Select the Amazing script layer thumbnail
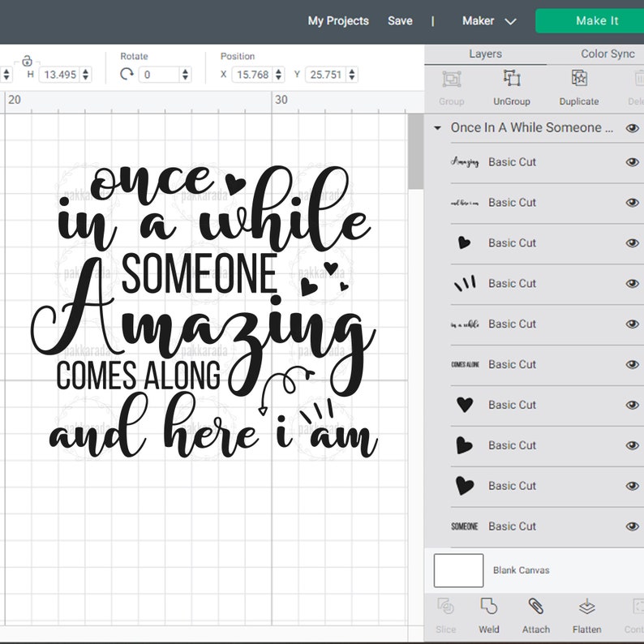The height and width of the screenshot is (644, 644). tap(465, 162)
